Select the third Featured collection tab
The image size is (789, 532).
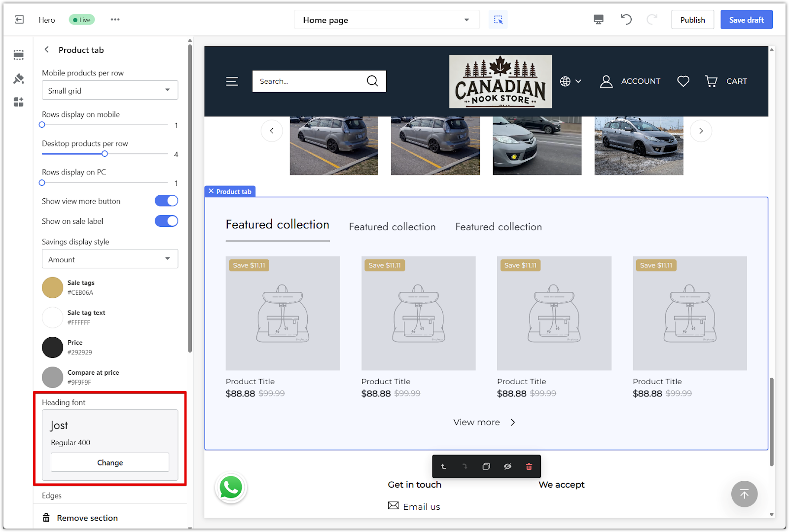coord(498,227)
